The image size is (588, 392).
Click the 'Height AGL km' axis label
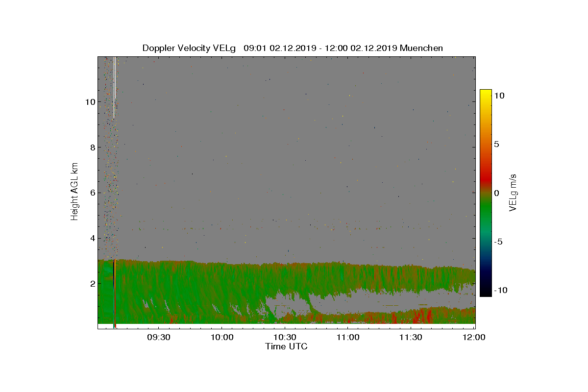74,191
